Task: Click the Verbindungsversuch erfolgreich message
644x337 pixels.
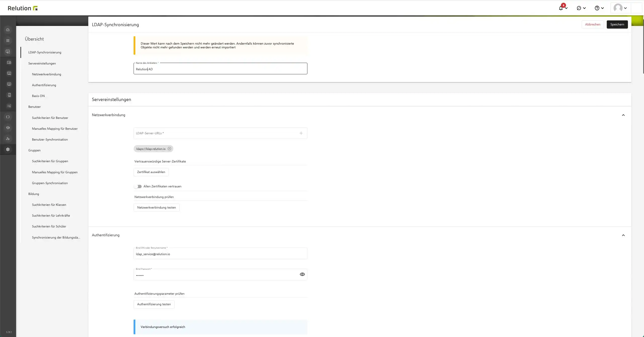Action: (163, 327)
